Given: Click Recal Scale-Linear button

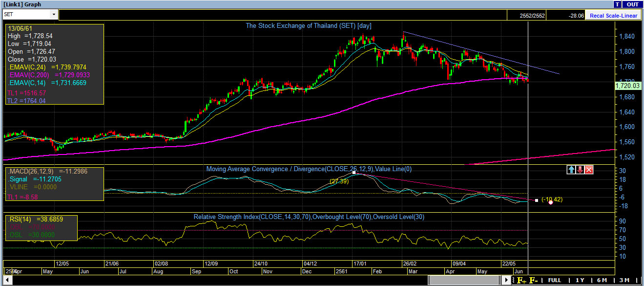Looking at the screenshot, I should point(614,15).
